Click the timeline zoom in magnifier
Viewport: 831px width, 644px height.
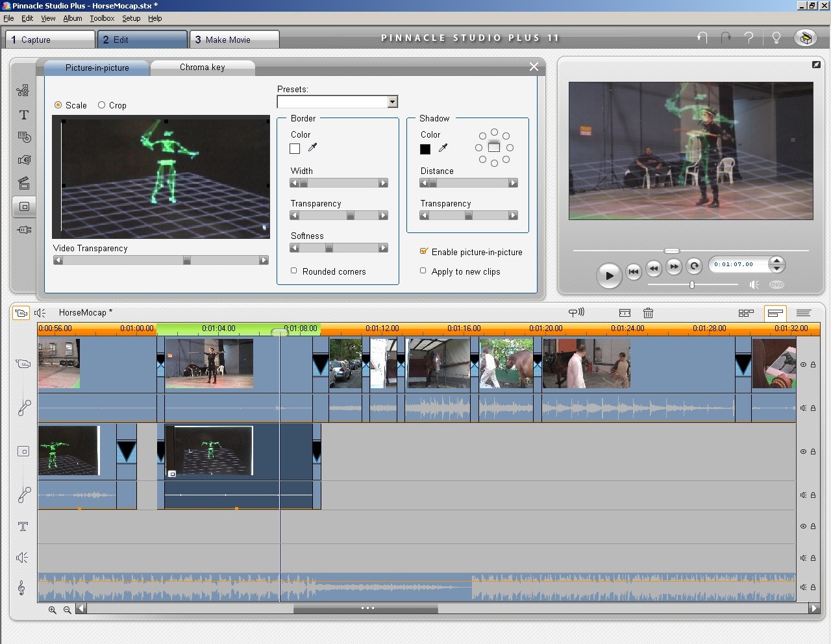53,610
